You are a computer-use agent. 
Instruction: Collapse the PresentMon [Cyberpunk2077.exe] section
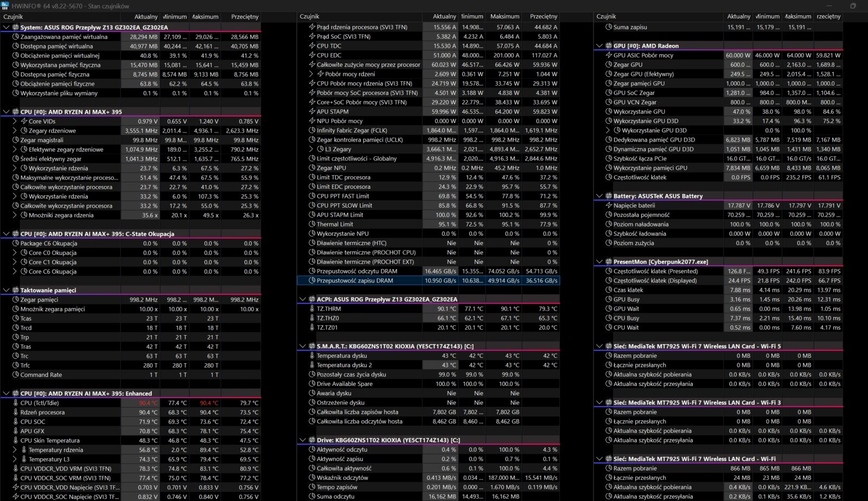[x=599, y=262]
